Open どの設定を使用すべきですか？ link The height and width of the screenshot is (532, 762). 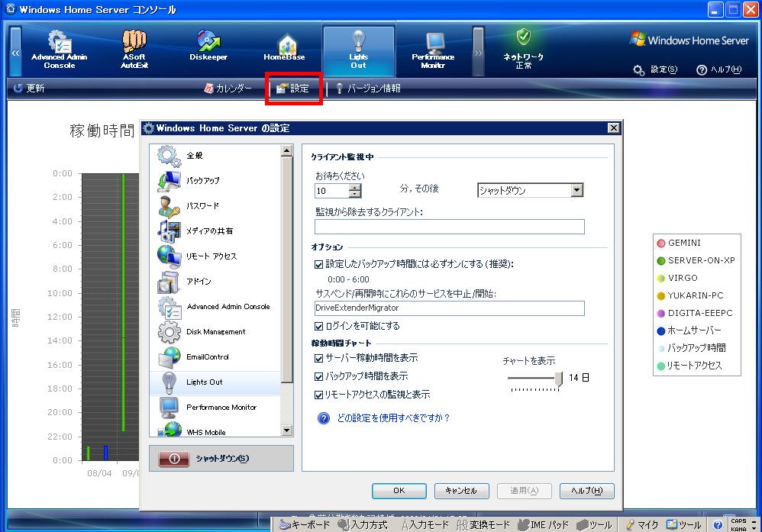[x=394, y=418]
